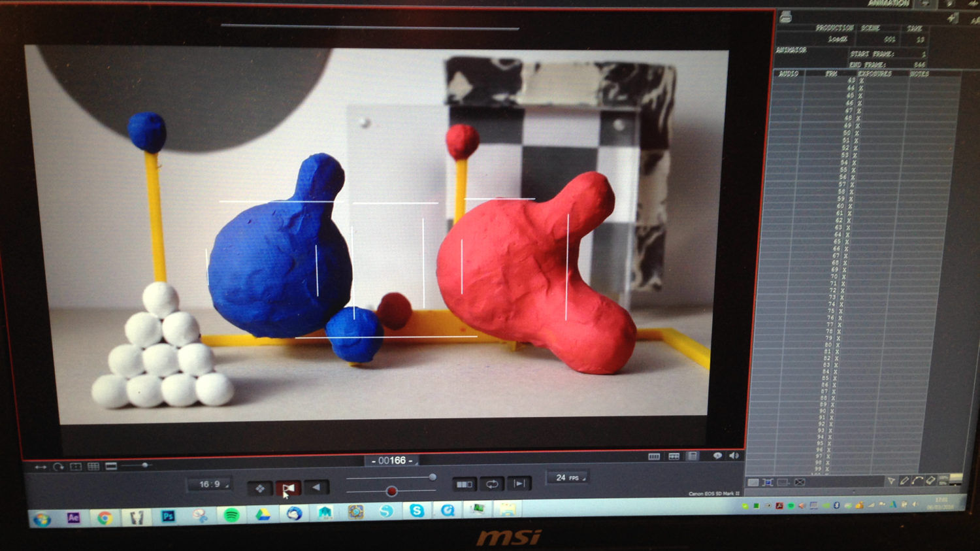
Task: Open After Effects from the taskbar
Action: point(73,518)
